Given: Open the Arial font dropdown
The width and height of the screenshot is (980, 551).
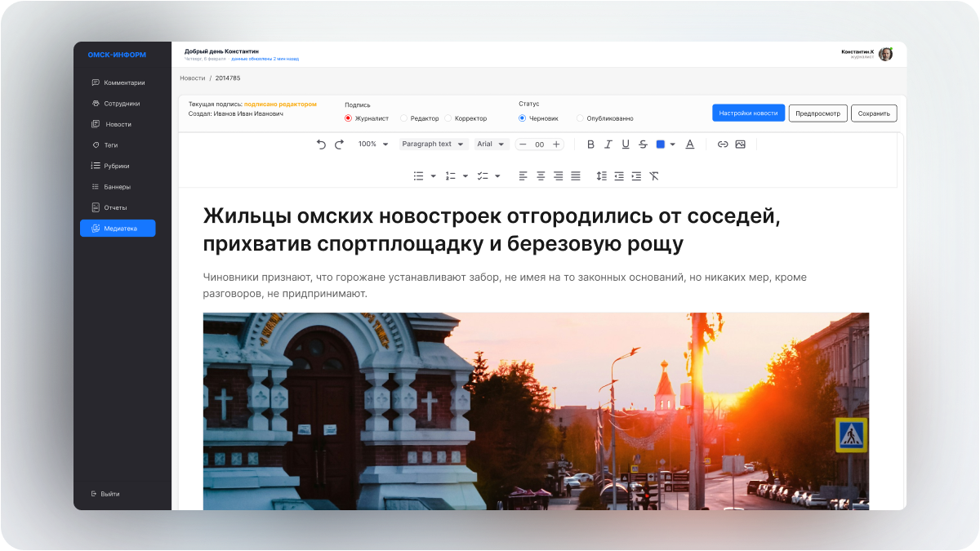Looking at the screenshot, I should [x=492, y=144].
